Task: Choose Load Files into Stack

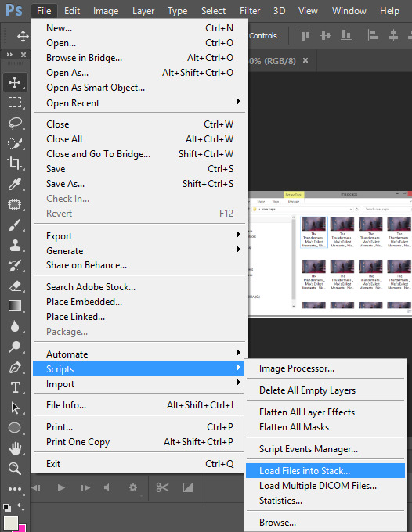Action: click(325, 471)
